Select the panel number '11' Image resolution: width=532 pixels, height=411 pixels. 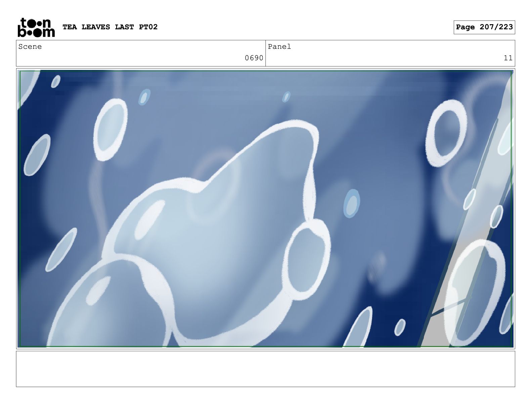508,58
